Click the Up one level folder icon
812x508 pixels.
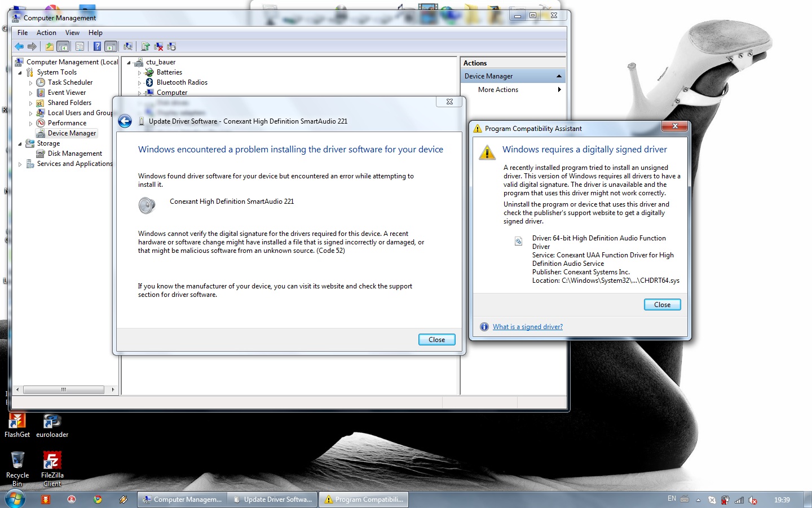pos(50,46)
